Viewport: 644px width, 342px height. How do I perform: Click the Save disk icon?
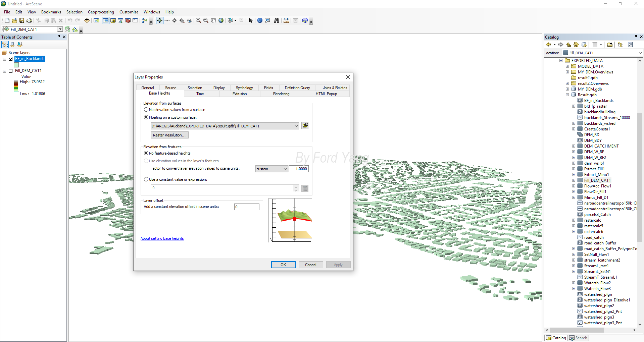(22, 20)
